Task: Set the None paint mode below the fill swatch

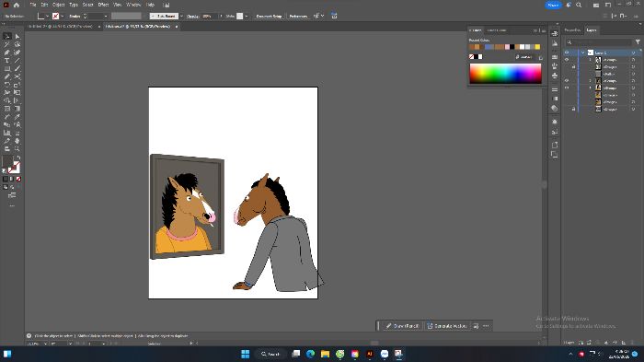Action: [18, 179]
